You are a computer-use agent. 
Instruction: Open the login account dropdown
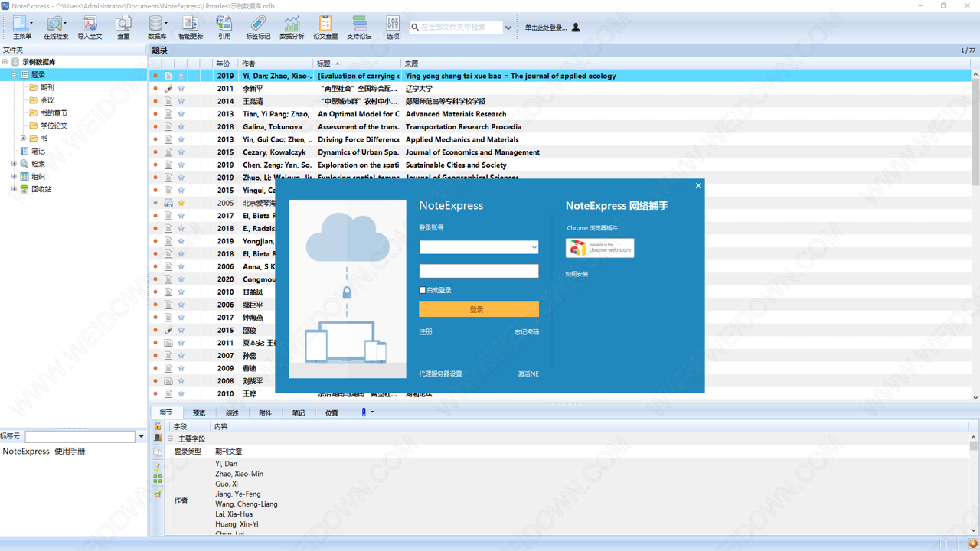534,247
